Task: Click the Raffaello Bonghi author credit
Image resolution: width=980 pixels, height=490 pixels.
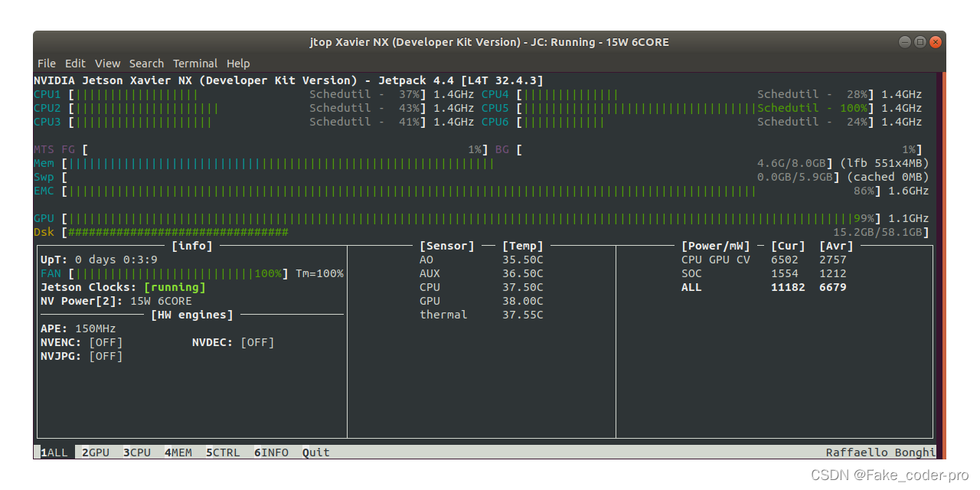Action: (x=880, y=452)
